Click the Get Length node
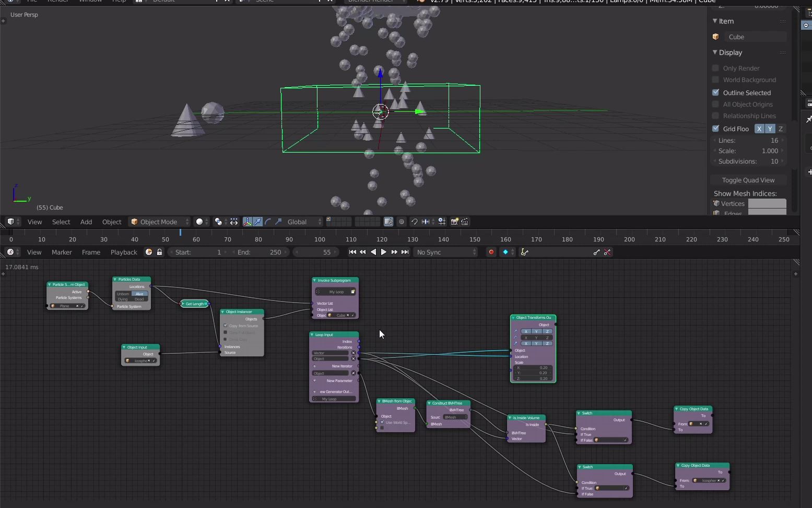 pyautogui.click(x=195, y=304)
